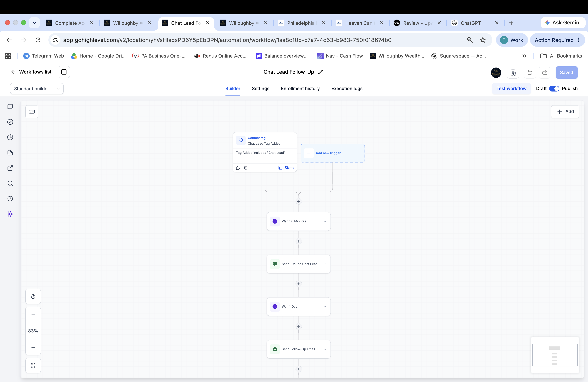The height and width of the screenshot is (382, 588).
Task: Click the Test workflow button
Action: [x=511, y=89]
